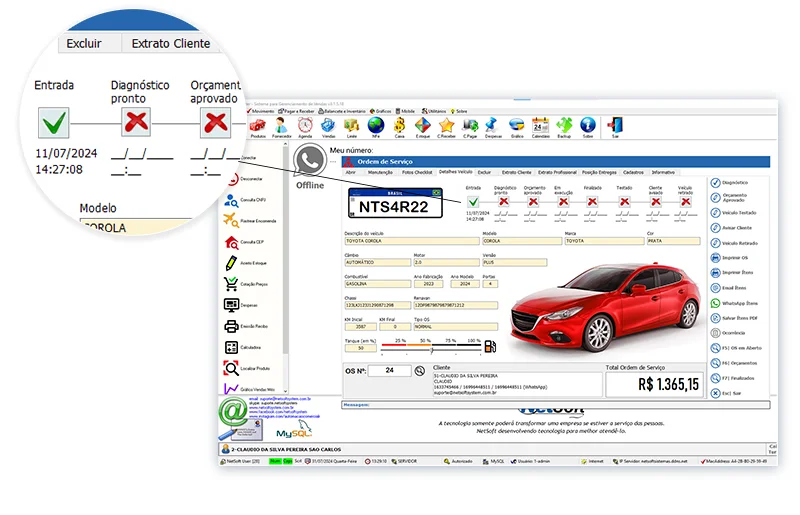Viewport: 800px width, 515px height.
Task: Click the Chassi input field
Action: click(378, 305)
